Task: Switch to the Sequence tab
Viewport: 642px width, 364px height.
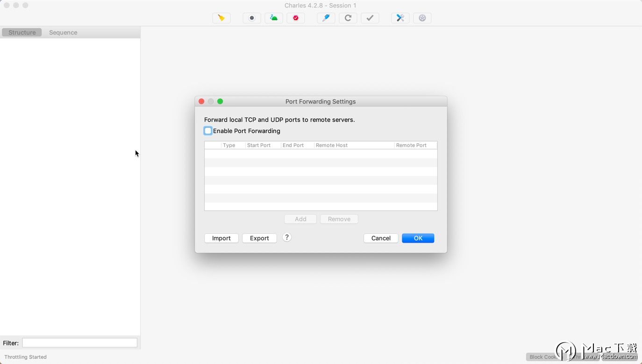Action: [63, 32]
